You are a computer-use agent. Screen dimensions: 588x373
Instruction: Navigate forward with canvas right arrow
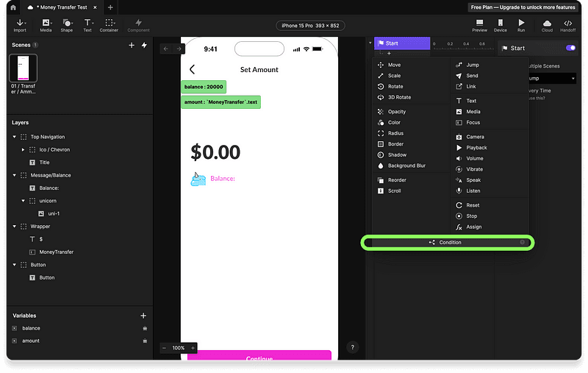[179, 49]
